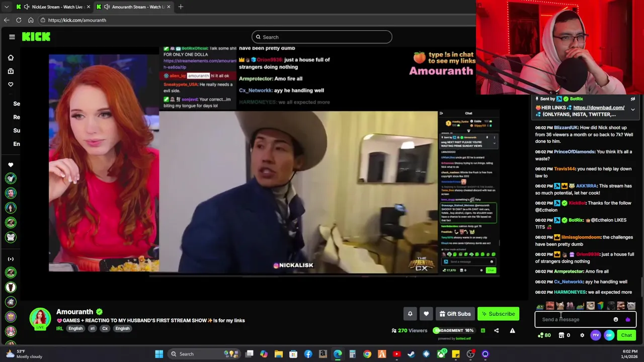The width and height of the screenshot is (644, 362).
Task: Open the Kick hamburger menu
Action: click(12, 37)
